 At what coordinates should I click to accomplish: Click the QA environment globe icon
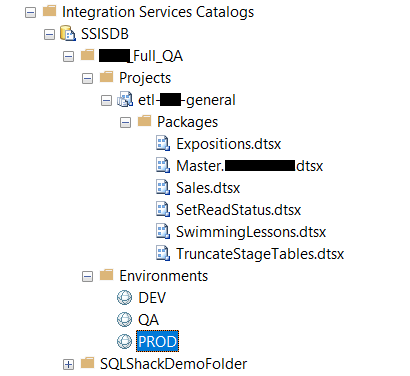pos(125,319)
